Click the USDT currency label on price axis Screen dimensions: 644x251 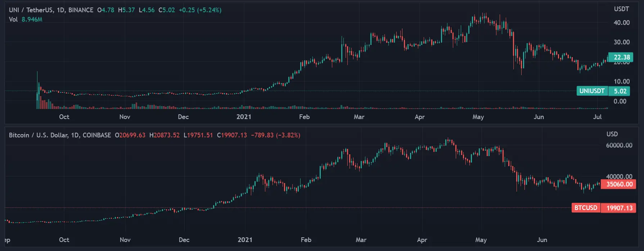click(x=621, y=9)
